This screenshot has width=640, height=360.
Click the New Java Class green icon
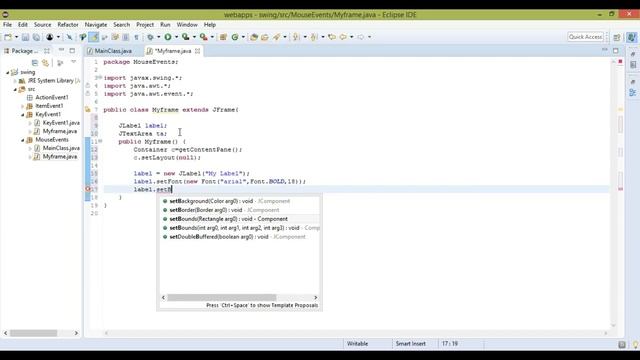click(x=235, y=37)
